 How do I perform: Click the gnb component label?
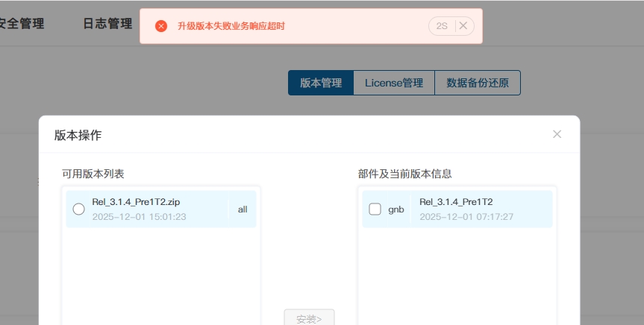pos(396,209)
